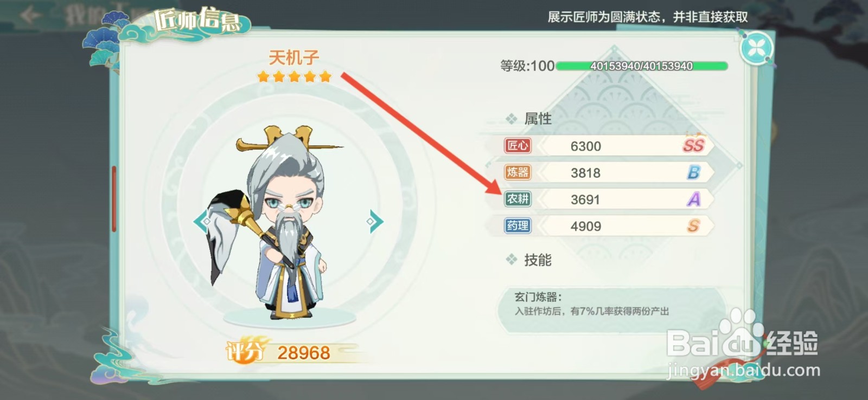Show the previous craftsman with left arrow
The image size is (868, 400).
click(203, 221)
